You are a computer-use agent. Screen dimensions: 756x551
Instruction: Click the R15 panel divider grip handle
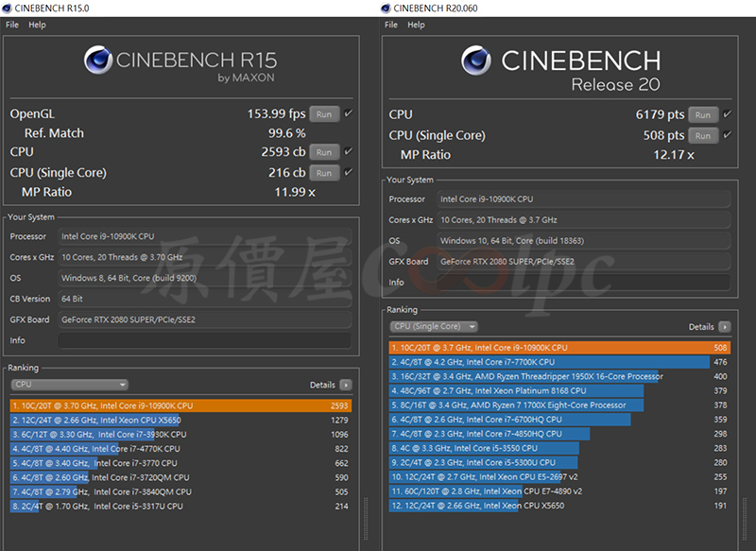tap(366, 518)
